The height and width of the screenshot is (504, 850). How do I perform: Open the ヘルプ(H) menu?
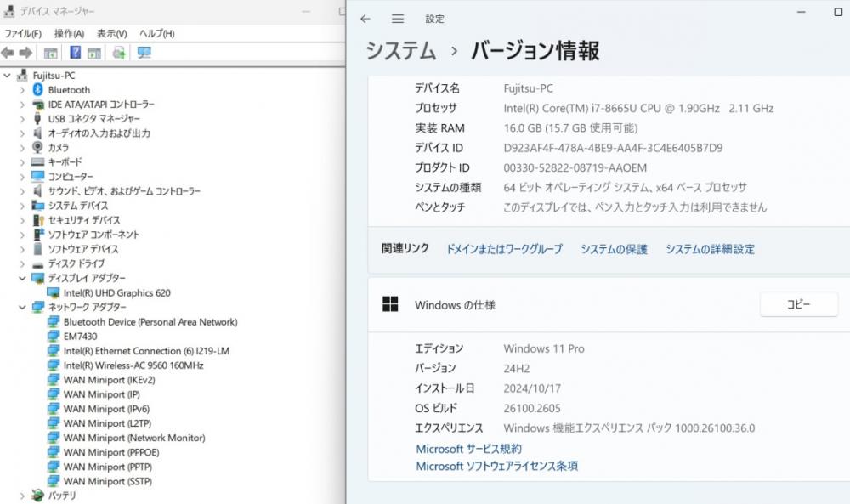click(156, 34)
